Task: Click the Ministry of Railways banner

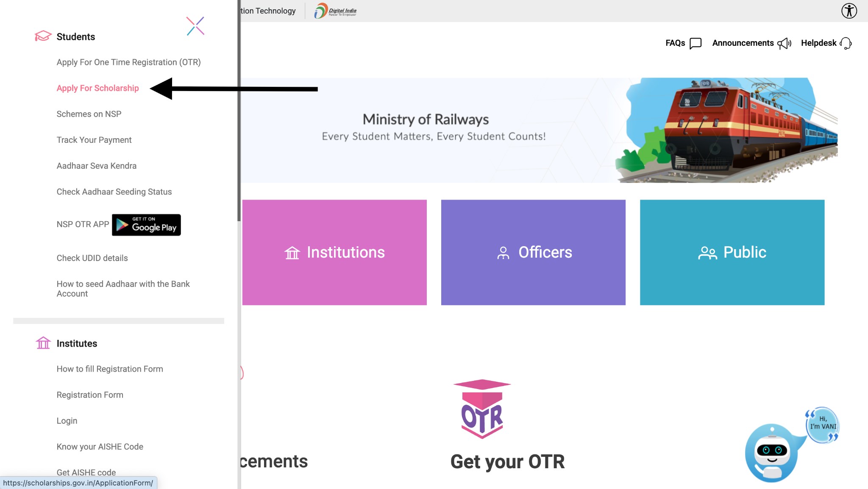Action: [539, 130]
